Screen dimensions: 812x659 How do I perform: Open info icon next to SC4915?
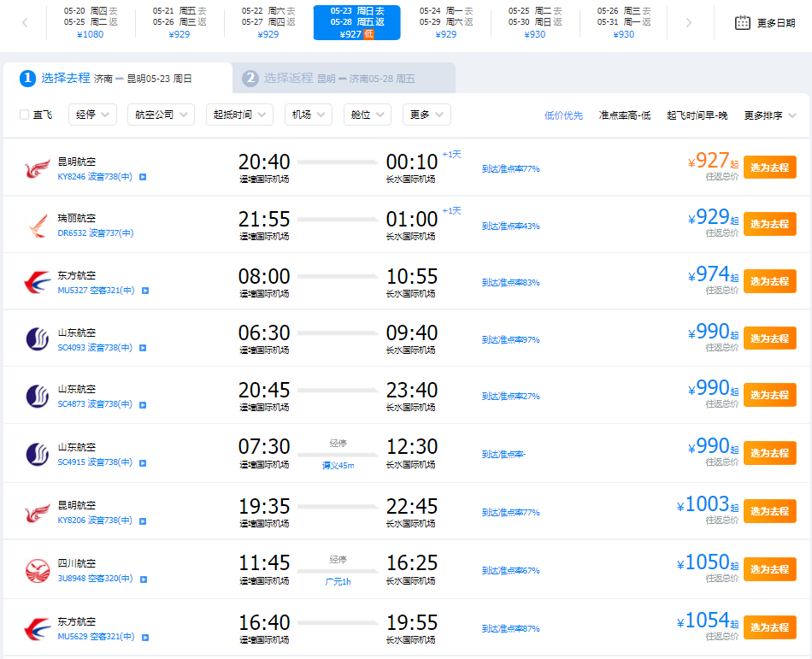[143, 462]
